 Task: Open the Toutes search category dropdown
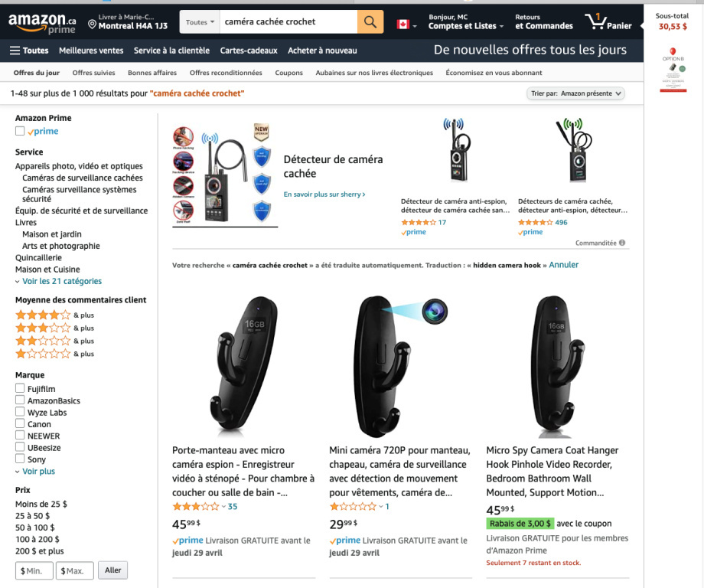tap(200, 22)
